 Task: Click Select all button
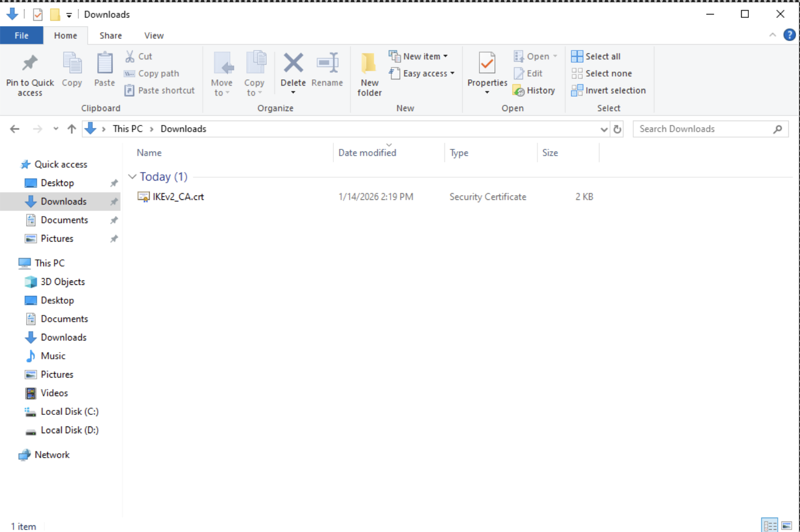(596, 56)
